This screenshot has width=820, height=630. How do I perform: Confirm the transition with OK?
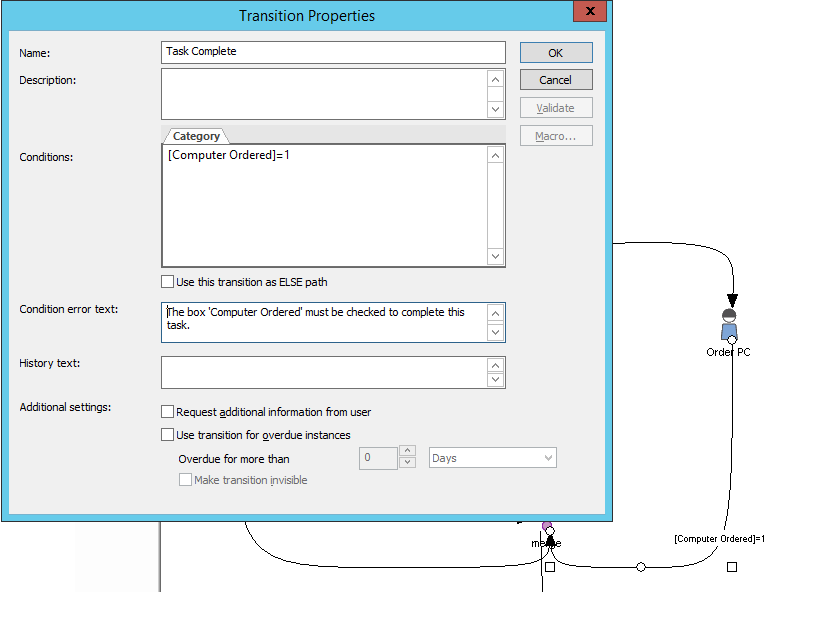coord(555,52)
